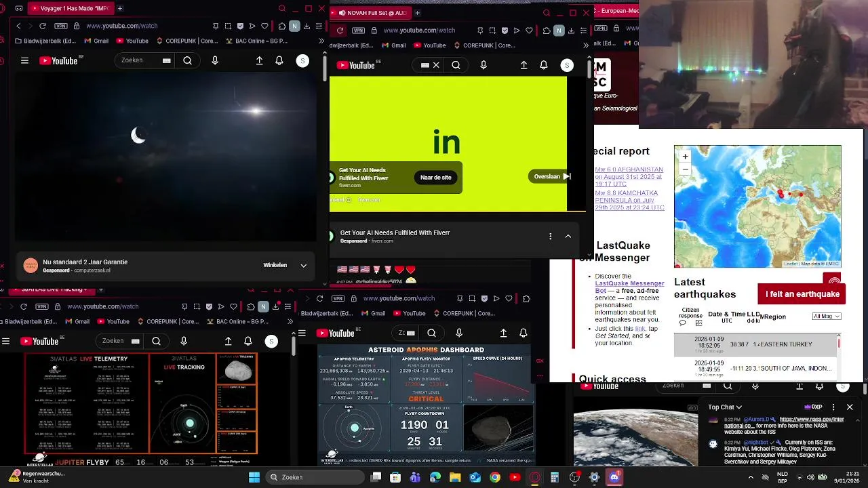Open ad blocker shield in Voyager window
868x488 pixels.
[240, 26]
